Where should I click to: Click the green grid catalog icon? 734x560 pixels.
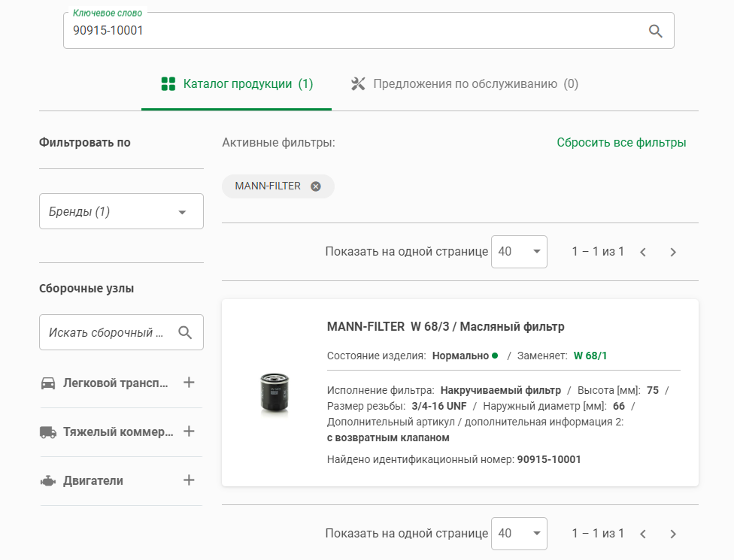tap(168, 84)
